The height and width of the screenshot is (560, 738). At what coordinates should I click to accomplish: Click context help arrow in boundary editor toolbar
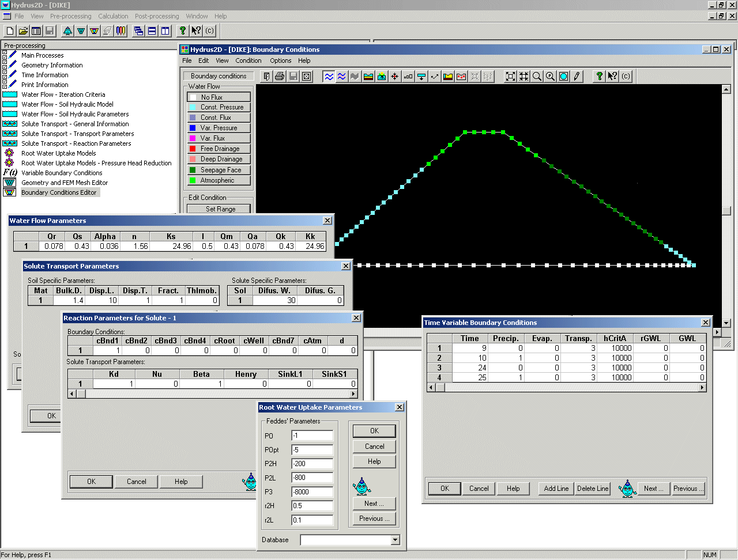tap(612, 76)
